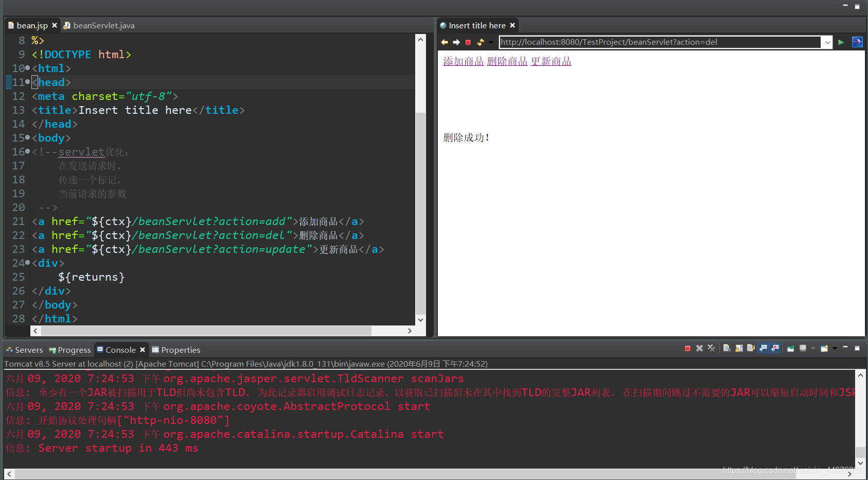Open the Servers view tab
This screenshot has height=480, width=868.
click(x=24, y=350)
